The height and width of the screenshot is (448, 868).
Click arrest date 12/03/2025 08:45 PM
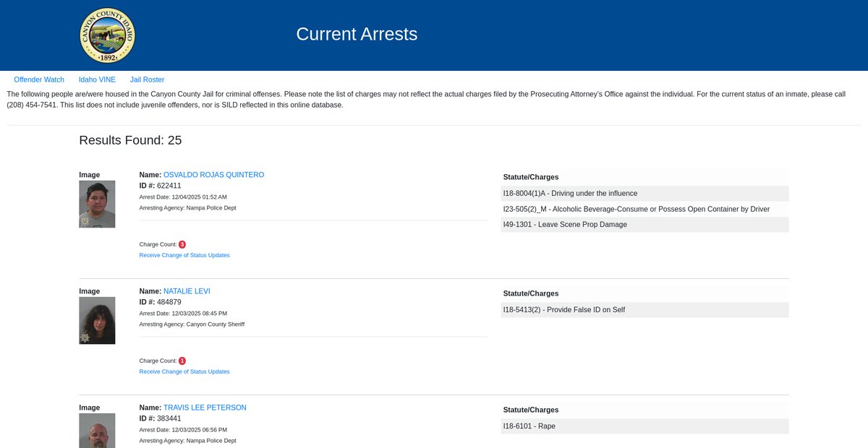pyautogui.click(x=199, y=313)
